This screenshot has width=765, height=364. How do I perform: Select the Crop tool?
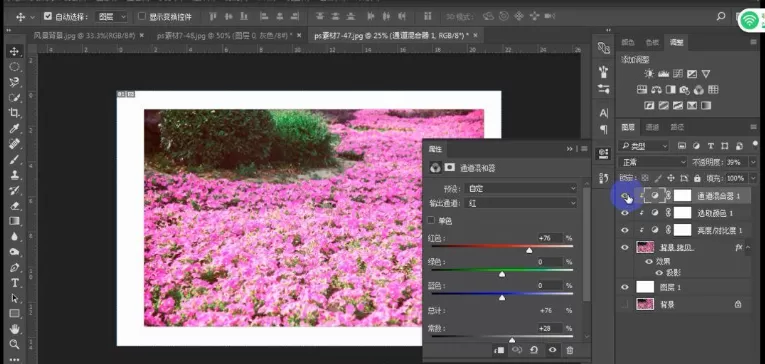click(x=14, y=113)
